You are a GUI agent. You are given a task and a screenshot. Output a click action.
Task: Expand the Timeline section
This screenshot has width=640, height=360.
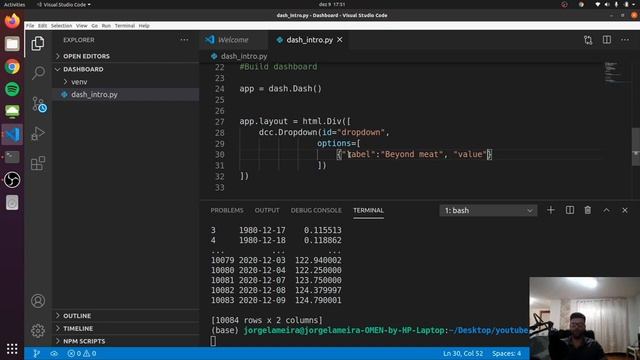(x=125, y=329)
